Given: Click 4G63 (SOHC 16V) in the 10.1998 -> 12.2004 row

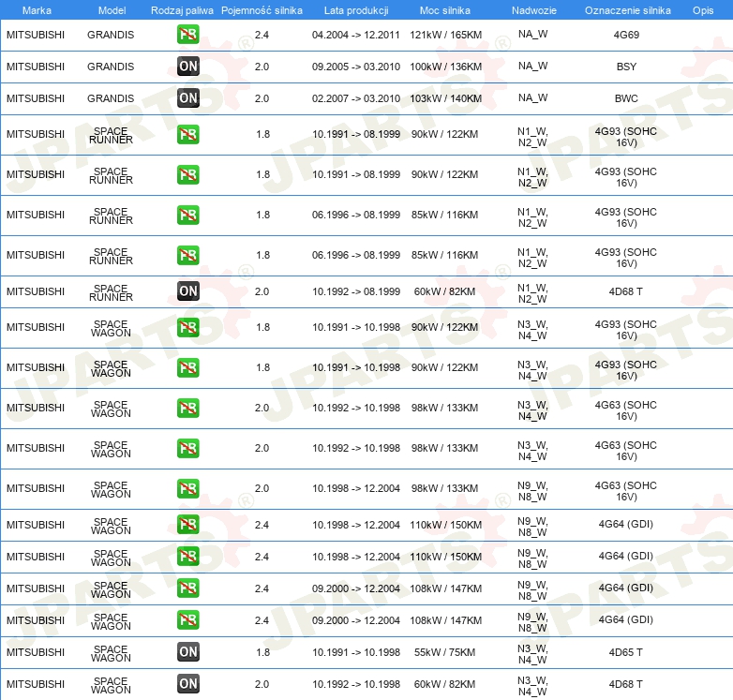Looking at the screenshot, I should tap(625, 491).
